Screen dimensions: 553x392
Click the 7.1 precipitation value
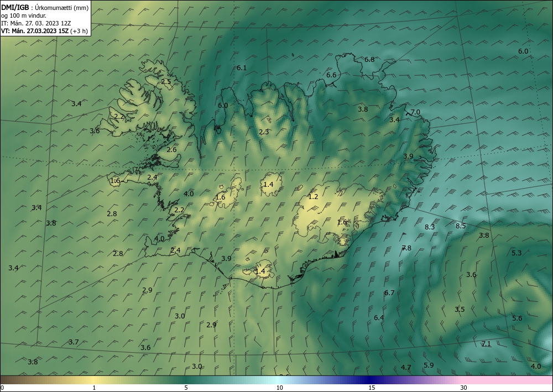(x=486, y=344)
